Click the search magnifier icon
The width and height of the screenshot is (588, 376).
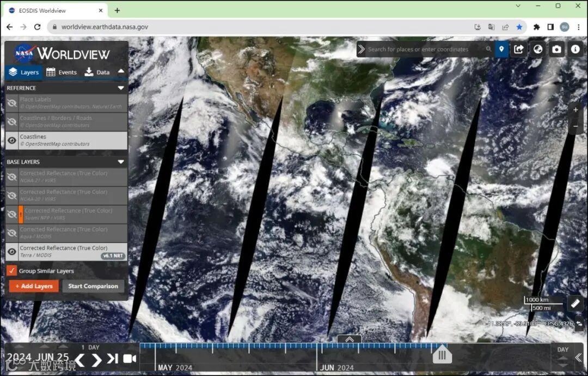pos(488,49)
